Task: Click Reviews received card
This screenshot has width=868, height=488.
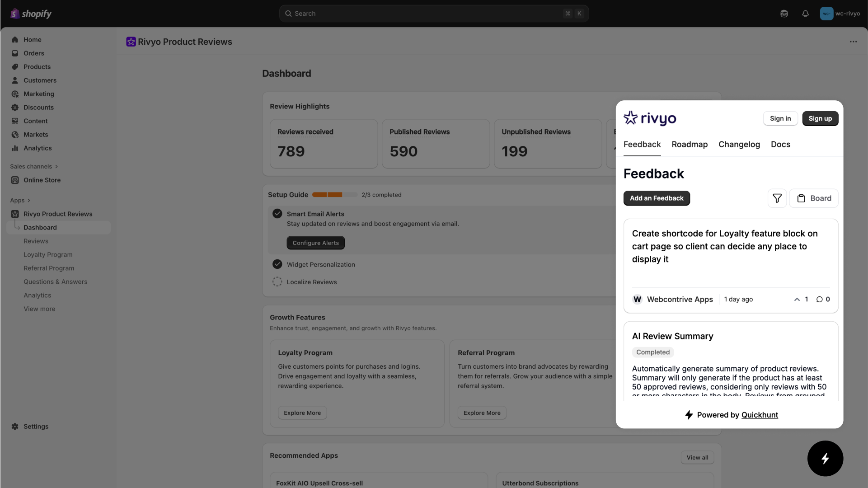Action: [324, 144]
